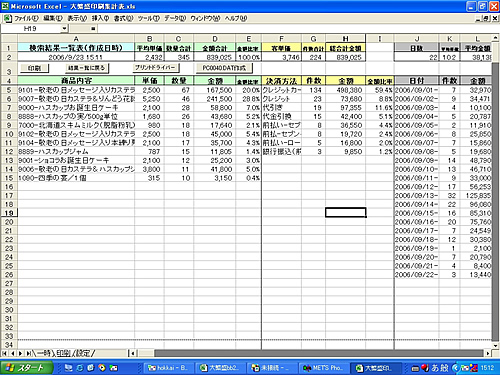Click the あ IME input mode indicator
This screenshot has height=375, width=500.
coord(435,368)
